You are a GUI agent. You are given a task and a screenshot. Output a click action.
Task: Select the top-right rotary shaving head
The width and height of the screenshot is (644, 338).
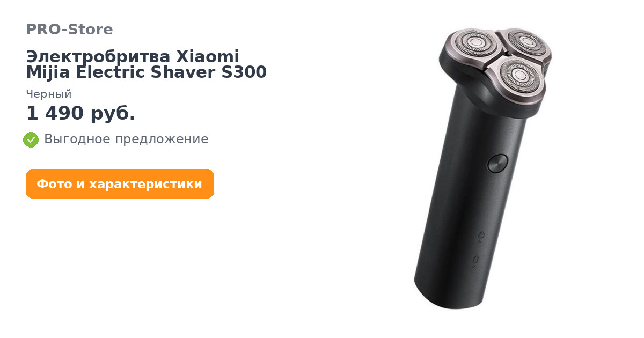(523, 42)
